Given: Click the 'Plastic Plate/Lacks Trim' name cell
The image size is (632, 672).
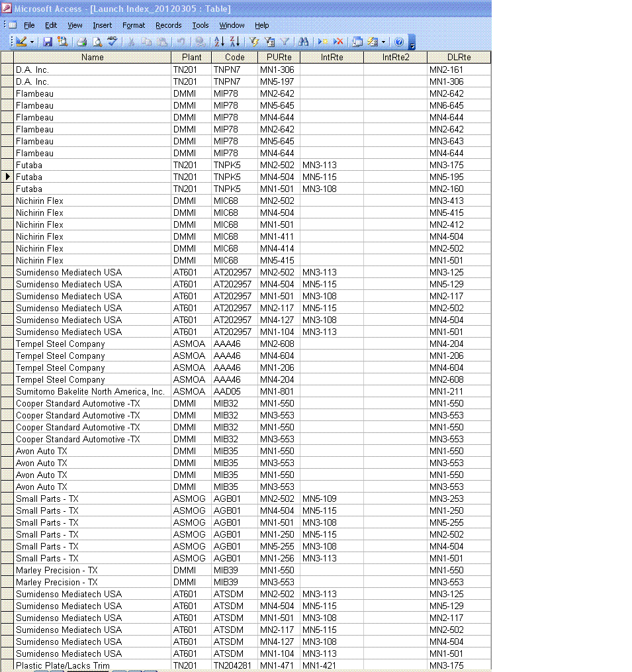Looking at the screenshot, I should (x=93, y=665).
